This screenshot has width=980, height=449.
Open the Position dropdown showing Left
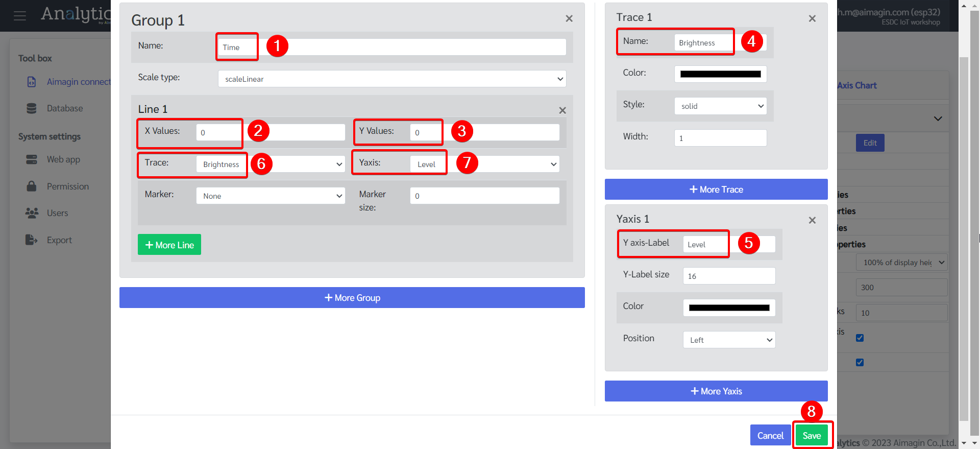coord(728,340)
